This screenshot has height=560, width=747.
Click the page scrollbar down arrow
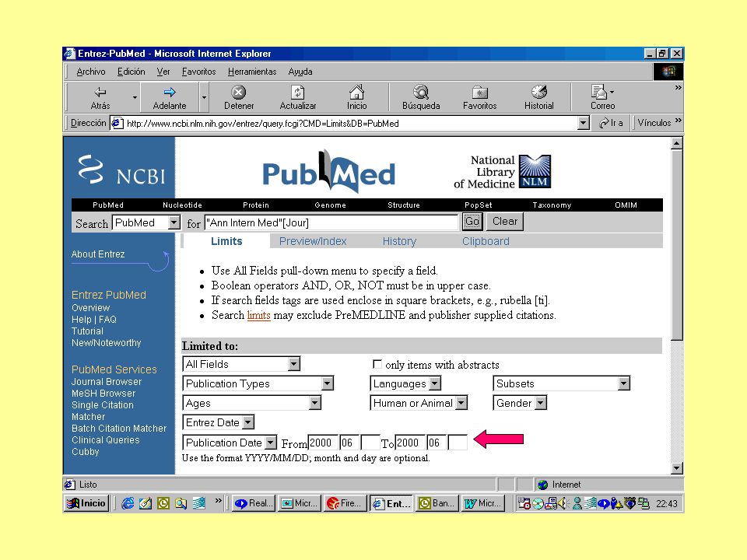pos(676,468)
